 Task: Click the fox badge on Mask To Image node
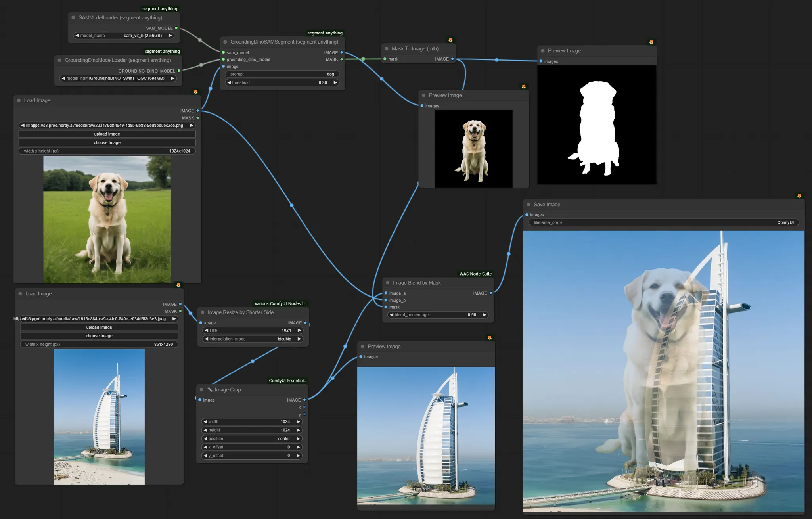click(450, 40)
